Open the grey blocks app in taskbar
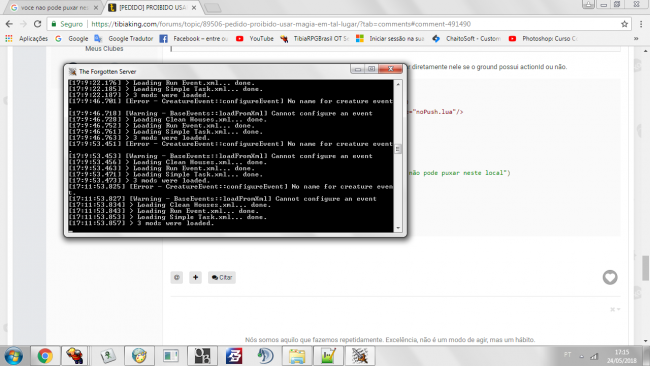 pyautogui.click(x=202, y=356)
